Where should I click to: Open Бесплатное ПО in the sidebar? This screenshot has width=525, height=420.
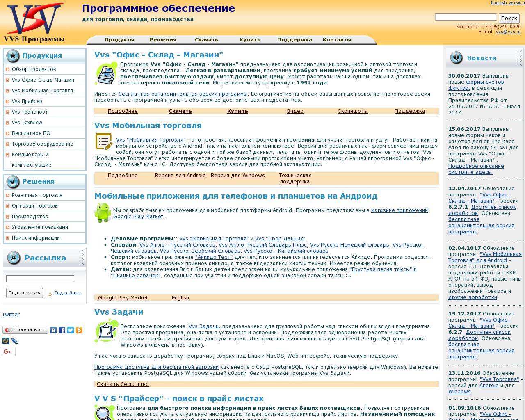tap(31, 133)
